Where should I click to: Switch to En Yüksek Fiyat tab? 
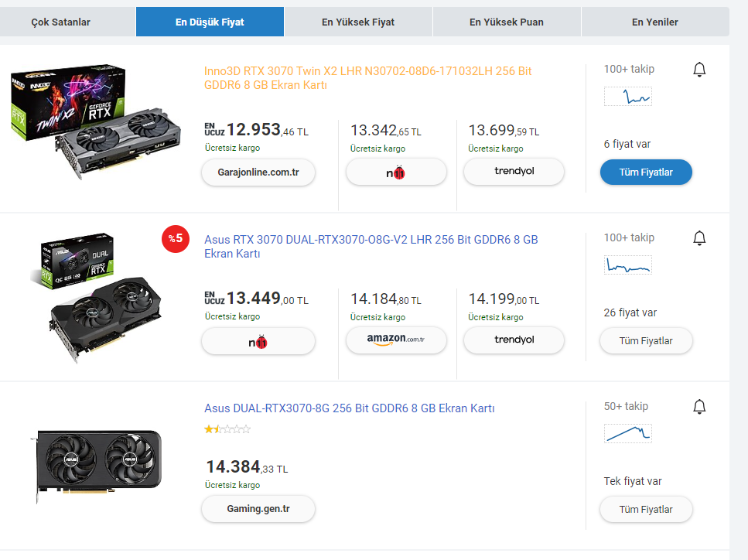coord(358,22)
